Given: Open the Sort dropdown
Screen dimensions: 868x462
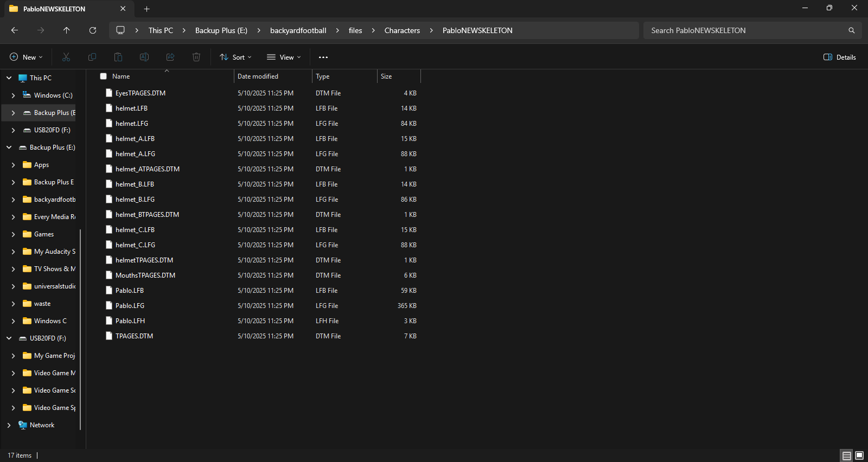Looking at the screenshot, I should coord(235,57).
